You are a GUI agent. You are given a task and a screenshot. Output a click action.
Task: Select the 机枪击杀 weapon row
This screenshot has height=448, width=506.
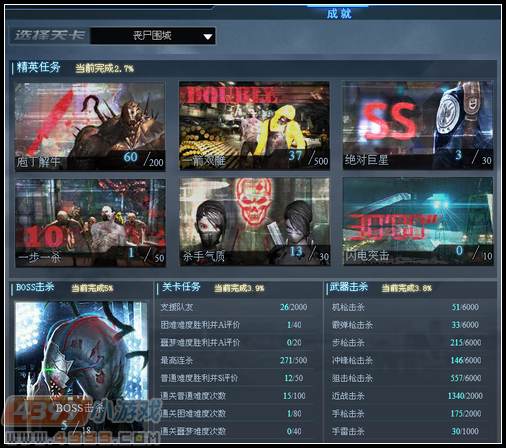[x=407, y=307]
